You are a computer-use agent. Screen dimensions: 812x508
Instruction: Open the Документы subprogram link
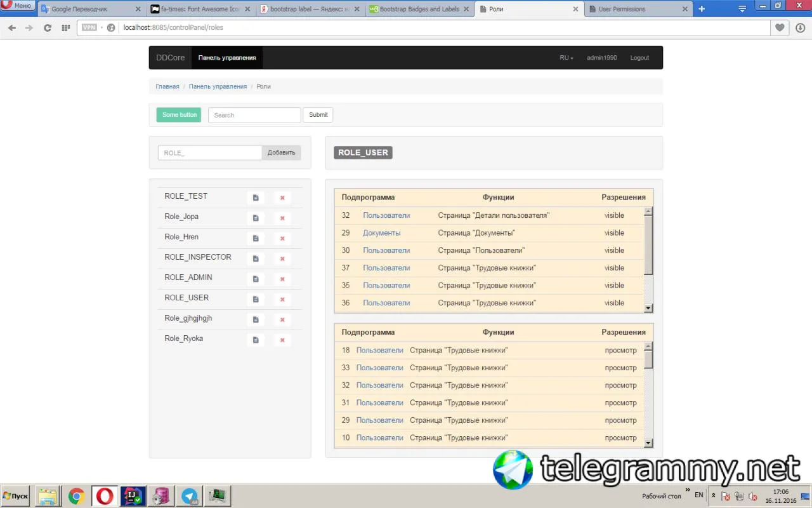click(382, 233)
